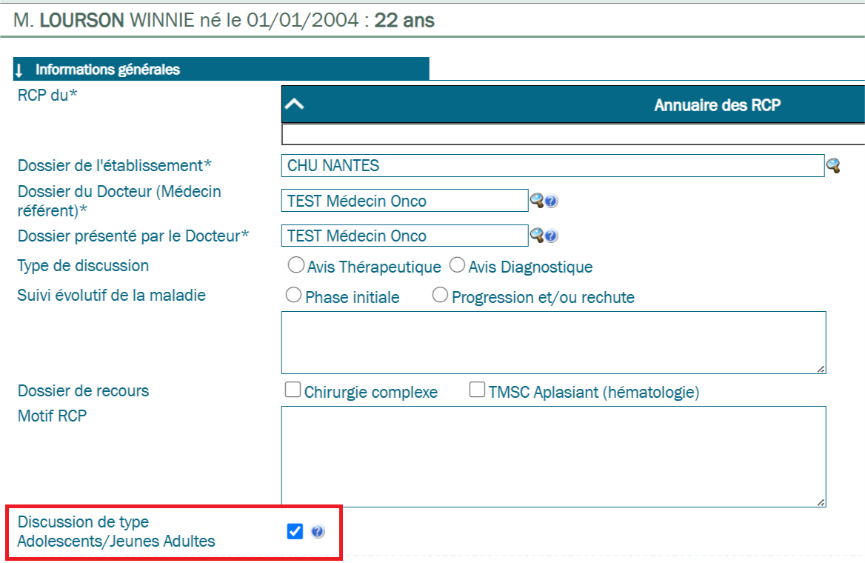Viewport: 865px width, 563px height.
Task: Uncheck Discussion de type Adolescents/Jeunes Adultes
Action: tap(295, 532)
